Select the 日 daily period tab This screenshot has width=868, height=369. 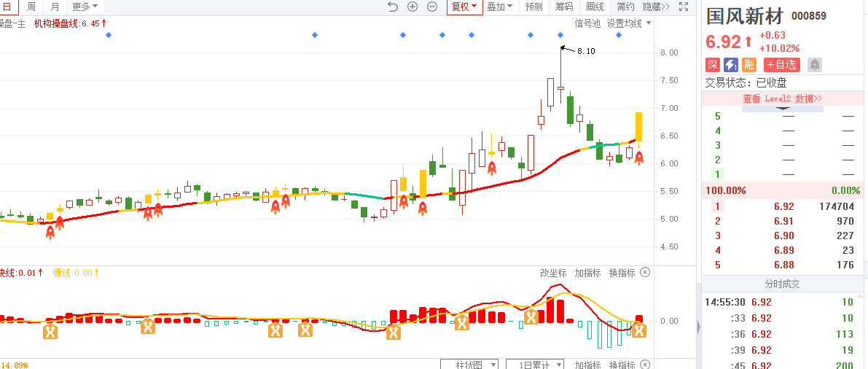tap(8, 7)
